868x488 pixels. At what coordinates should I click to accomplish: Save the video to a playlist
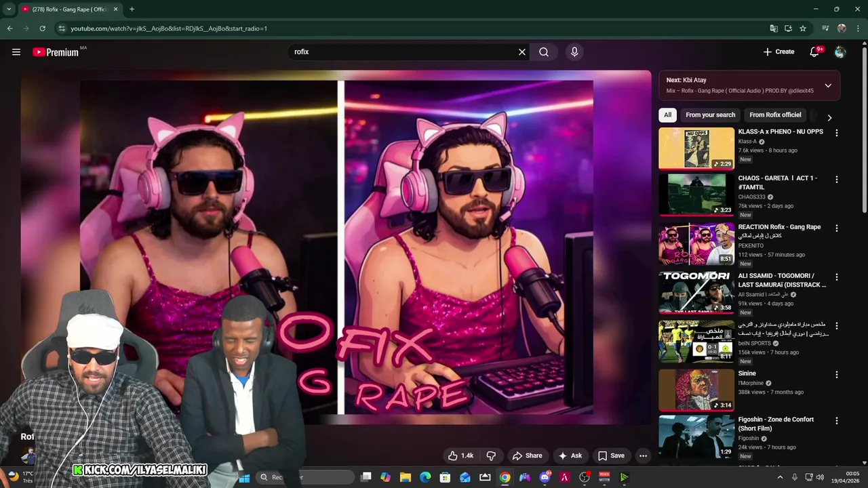click(x=610, y=455)
